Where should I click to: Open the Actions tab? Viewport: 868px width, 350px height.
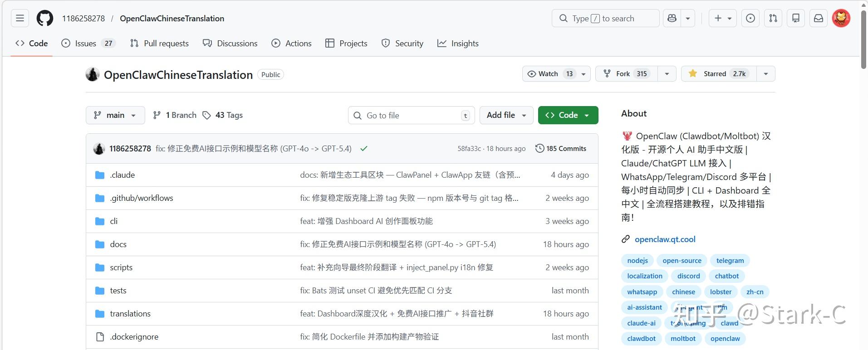(x=291, y=44)
